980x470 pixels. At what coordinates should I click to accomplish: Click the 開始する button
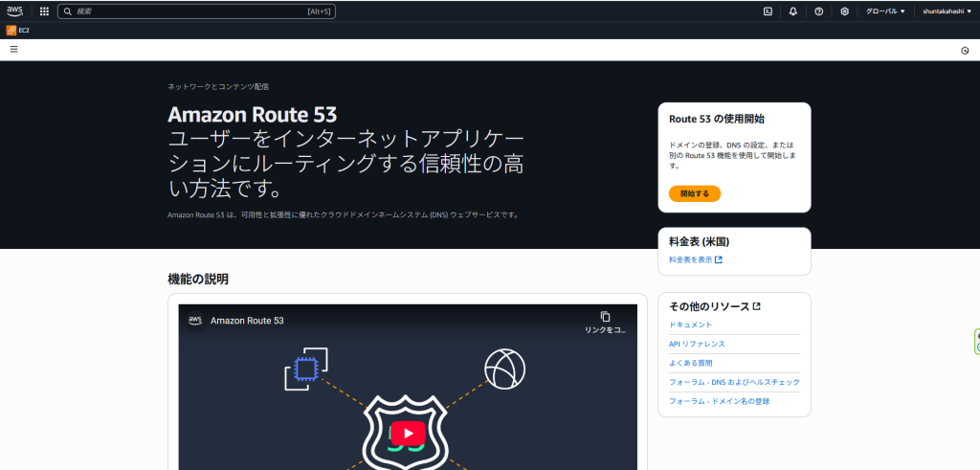coord(695,193)
